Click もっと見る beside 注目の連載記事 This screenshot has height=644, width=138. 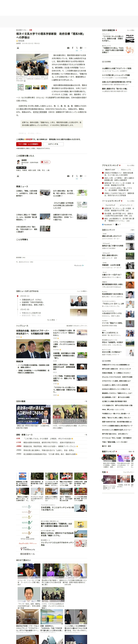(x=130, y=30)
